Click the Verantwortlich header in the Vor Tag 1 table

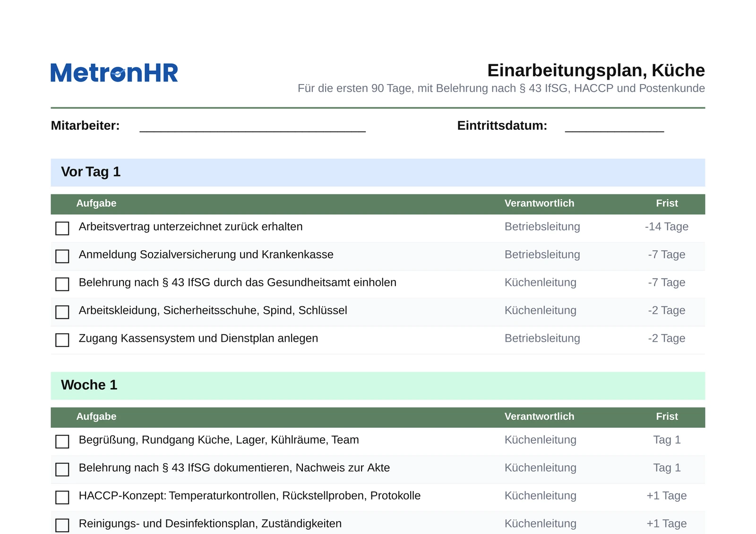point(540,203)
